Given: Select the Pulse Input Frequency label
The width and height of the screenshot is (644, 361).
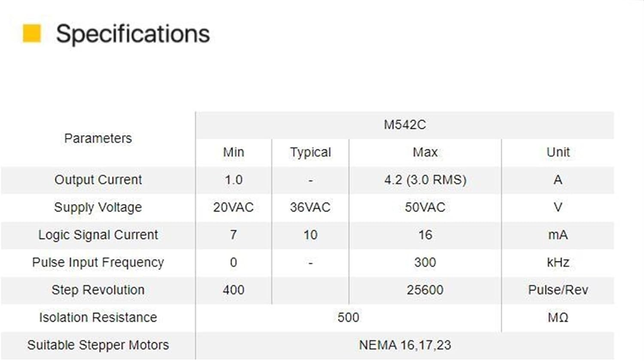Looking at the screenshot, I should (98, 262).
